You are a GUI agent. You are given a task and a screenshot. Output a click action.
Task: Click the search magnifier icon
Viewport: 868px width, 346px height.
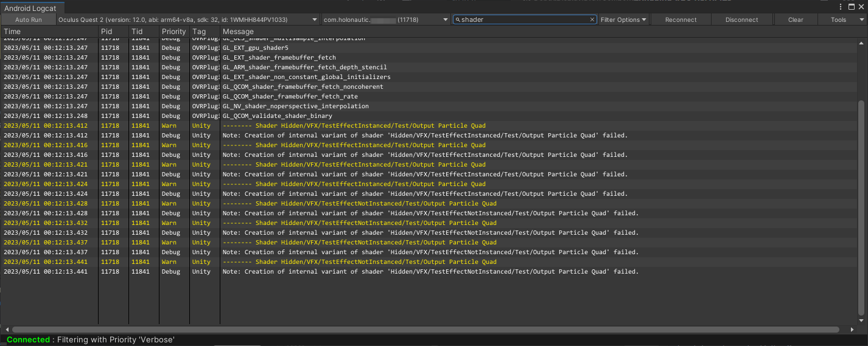[x=458, y=19]
